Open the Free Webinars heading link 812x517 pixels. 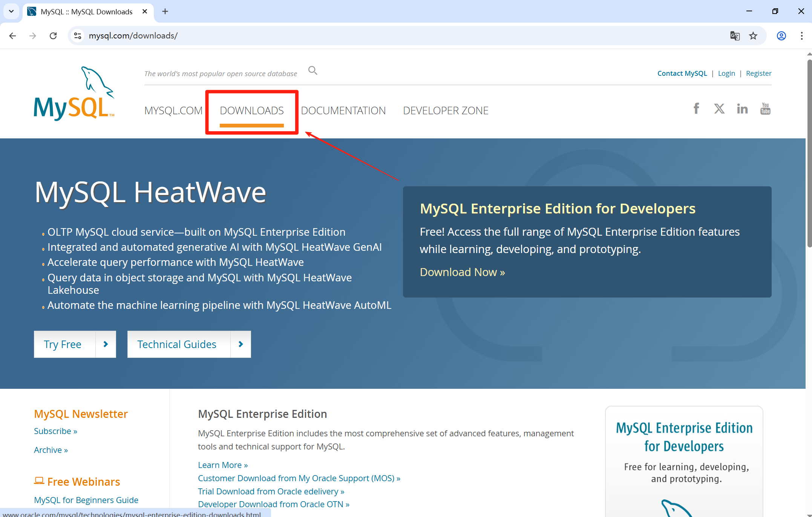coord(84,482)
